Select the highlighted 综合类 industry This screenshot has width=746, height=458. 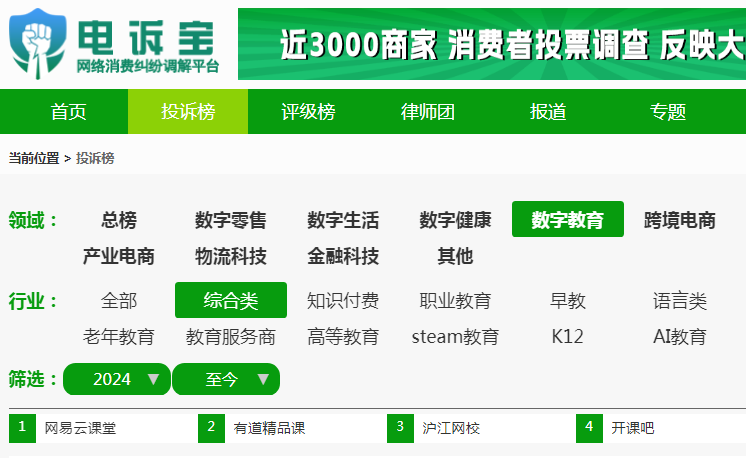coord(231,300)
